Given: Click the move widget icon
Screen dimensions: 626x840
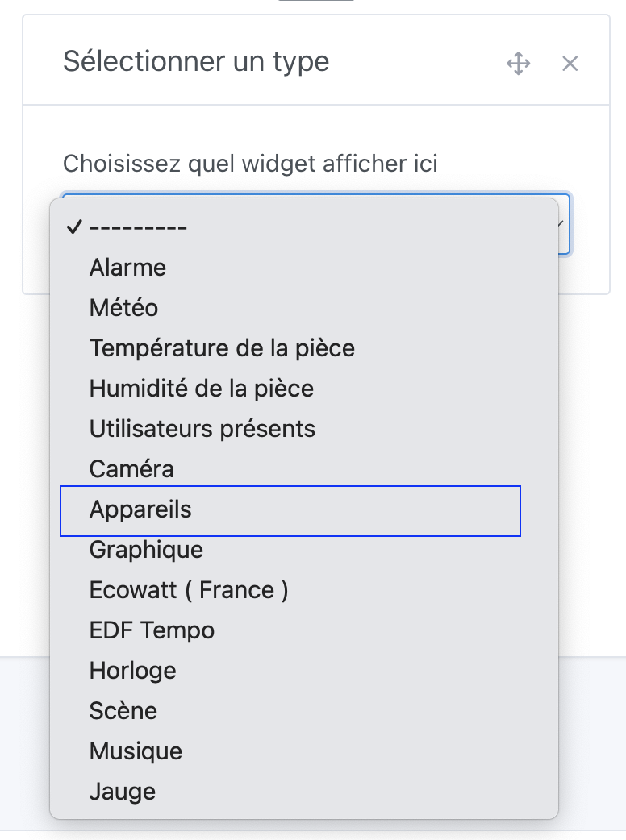Looking at the screenshot, I should pyautogui.click(x=520, y=63).
